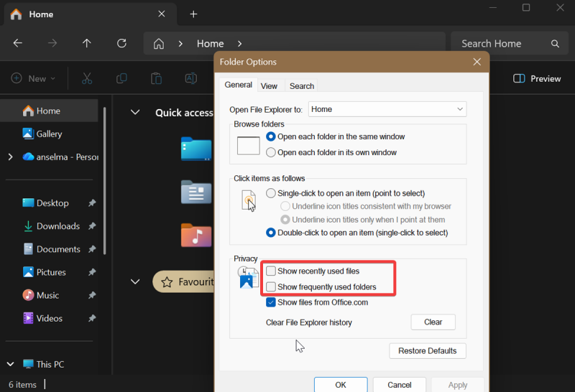Collapse the Quick access section

point(134,112)
